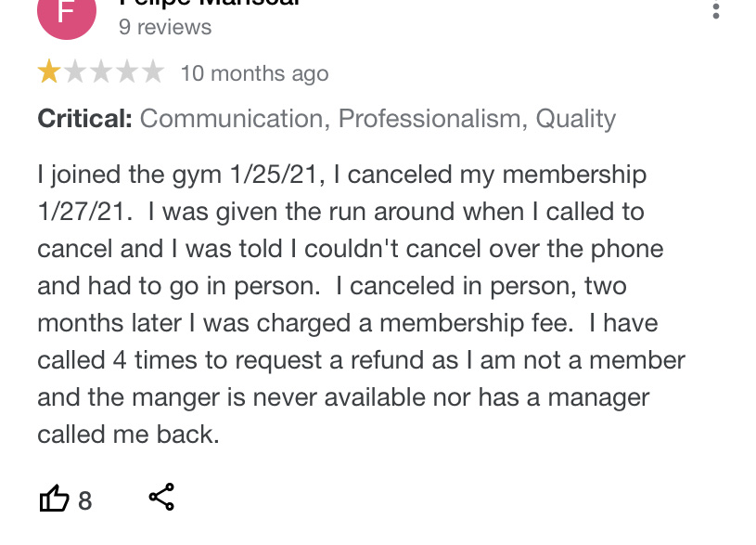Click the gold first rating star
This screenshot has height=545, width=756.
(x=48, y=72)
